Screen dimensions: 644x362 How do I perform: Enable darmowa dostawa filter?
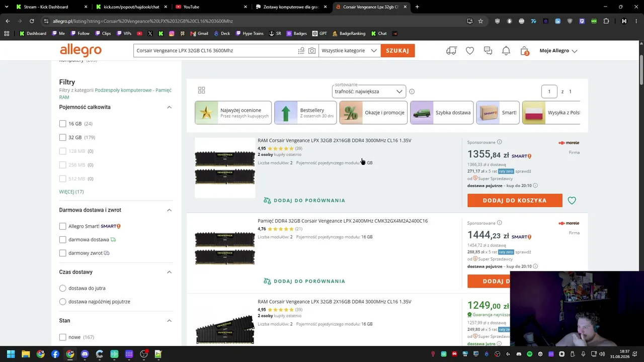click(x=63, y=240)
